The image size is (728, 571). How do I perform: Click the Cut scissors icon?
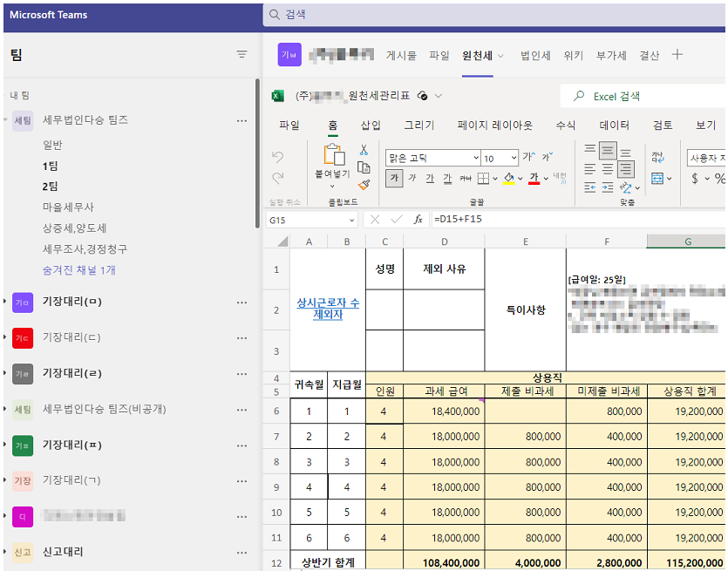click(364, 150)
